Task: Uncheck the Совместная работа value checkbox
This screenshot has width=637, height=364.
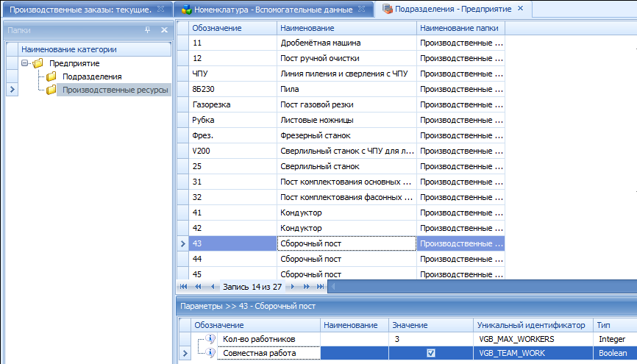Action: coord(431,354)
